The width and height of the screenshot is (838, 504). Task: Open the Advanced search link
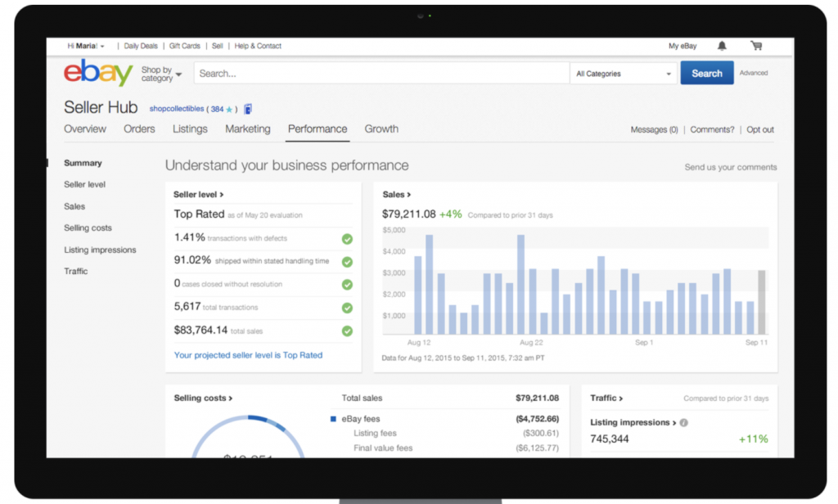(754, 73)
